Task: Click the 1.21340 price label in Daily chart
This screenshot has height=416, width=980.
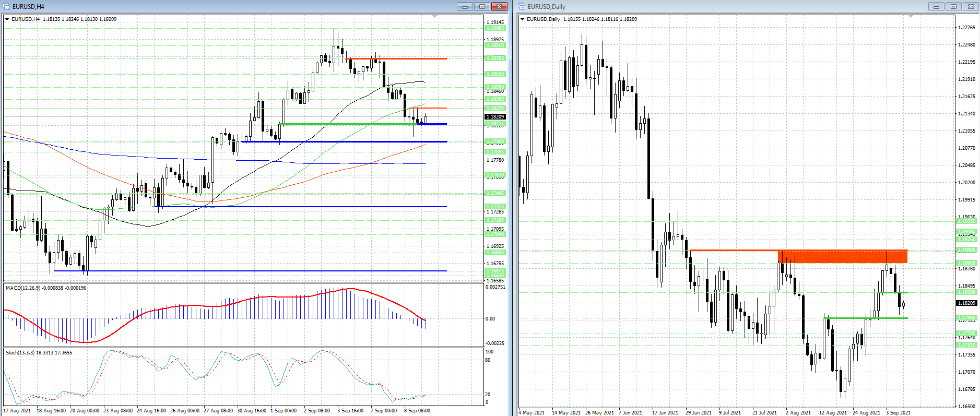Action: [967, 114]
